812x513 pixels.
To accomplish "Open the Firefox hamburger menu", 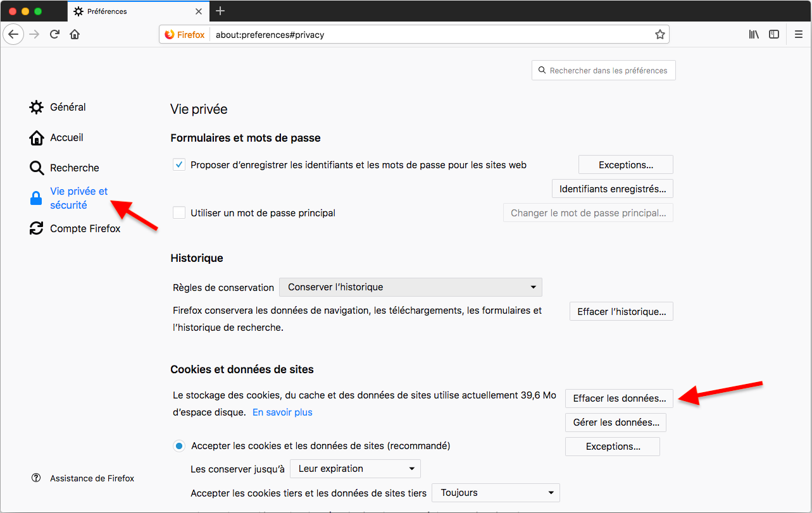I will pyautogui.click(x=799, y=34).
